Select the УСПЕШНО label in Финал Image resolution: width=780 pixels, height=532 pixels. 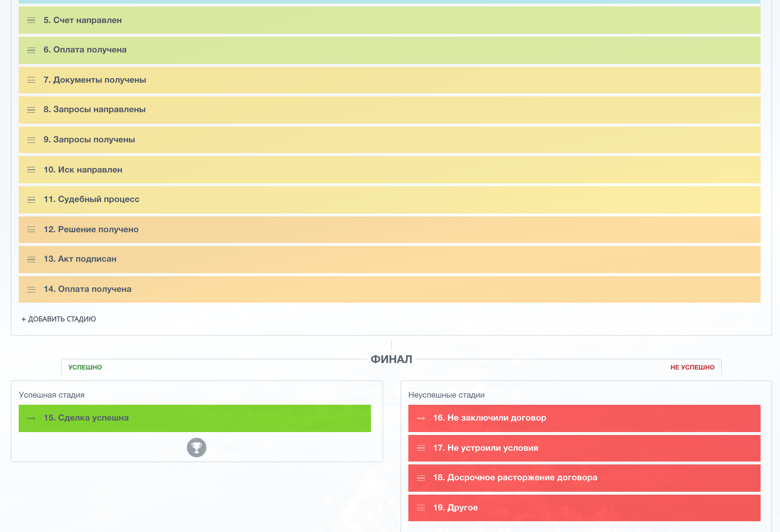click(x=85, y=367)
